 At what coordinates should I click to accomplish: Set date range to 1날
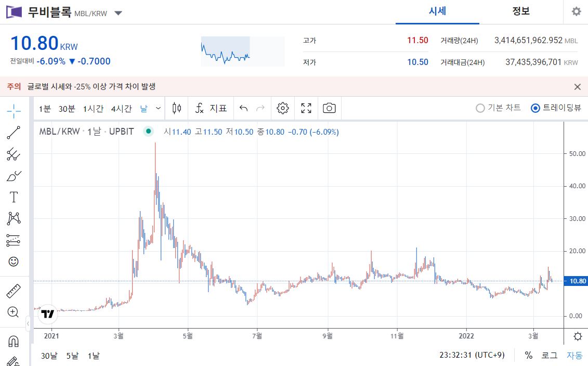point(94,356)
